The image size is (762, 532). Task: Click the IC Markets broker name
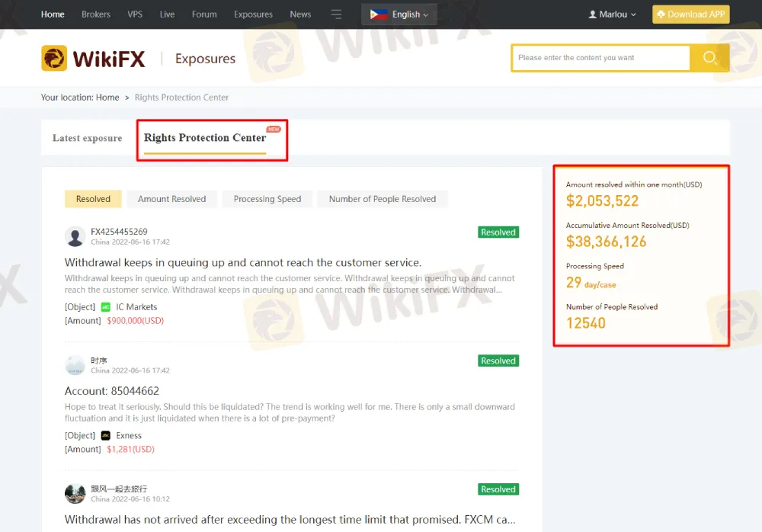pos(136,307)
